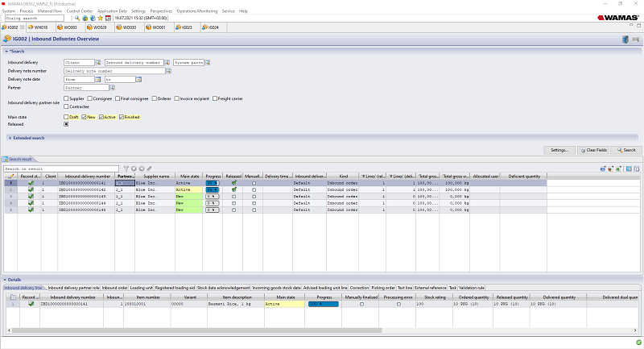Toggle the Released tri-state checkbox
Image resolution: width=644 pixels, height=349 pixels.
click(66, 124)
